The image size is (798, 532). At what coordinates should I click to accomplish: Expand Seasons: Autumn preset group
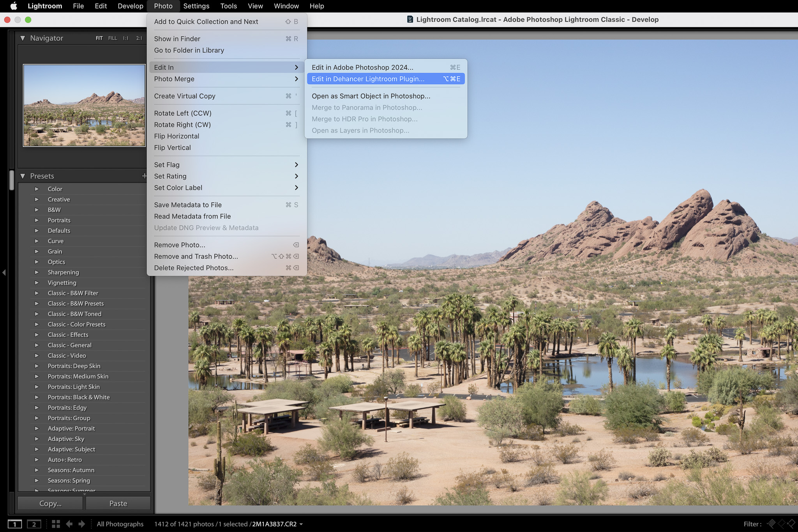(x=37, y=470)
